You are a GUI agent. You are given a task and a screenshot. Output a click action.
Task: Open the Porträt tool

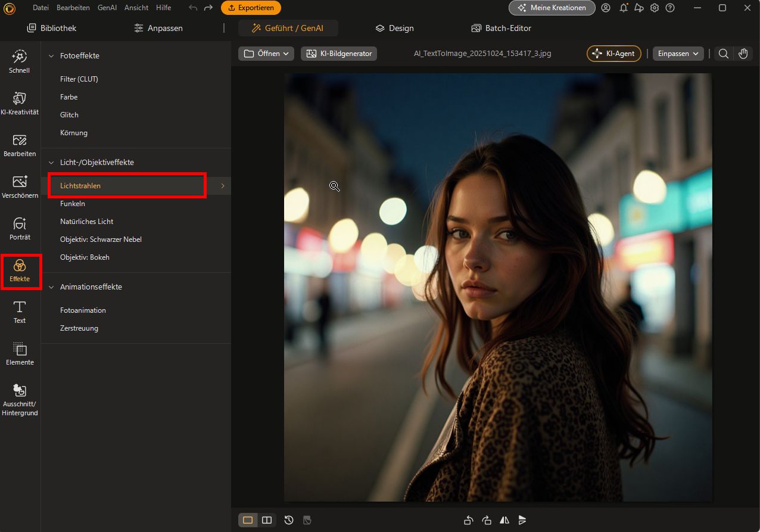tap(20, 229)
